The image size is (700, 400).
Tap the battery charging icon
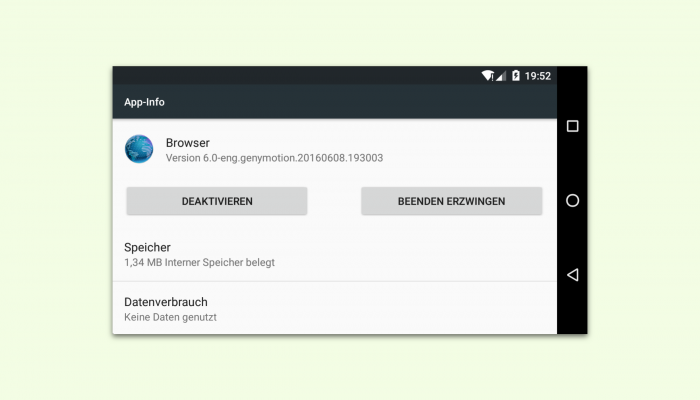click(x=516, y=75)
